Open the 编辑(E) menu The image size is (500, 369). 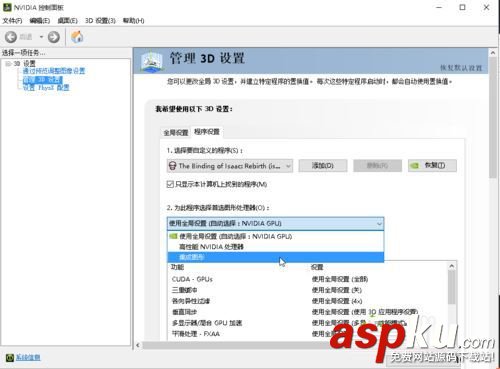coord(40,21)
